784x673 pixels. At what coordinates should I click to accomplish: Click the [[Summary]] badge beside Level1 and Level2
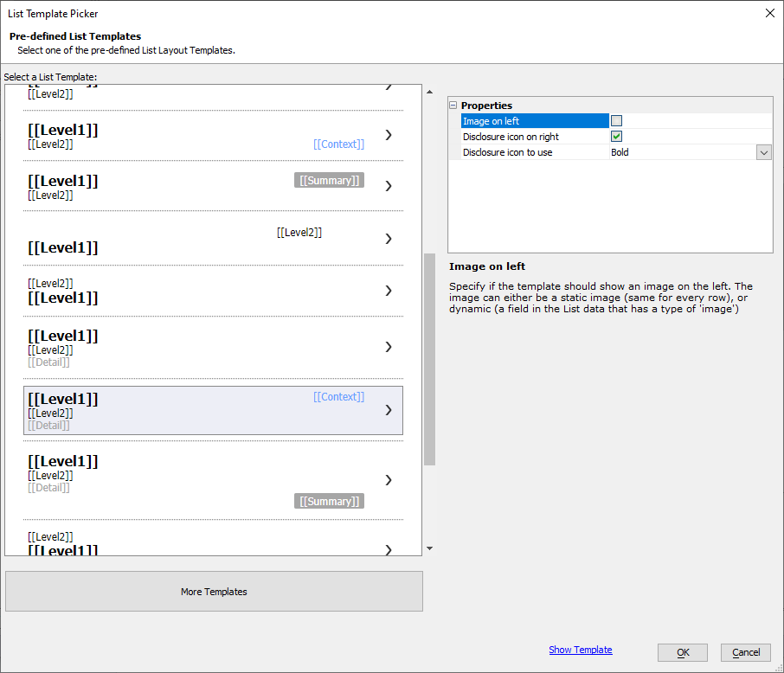pos(329,181)
